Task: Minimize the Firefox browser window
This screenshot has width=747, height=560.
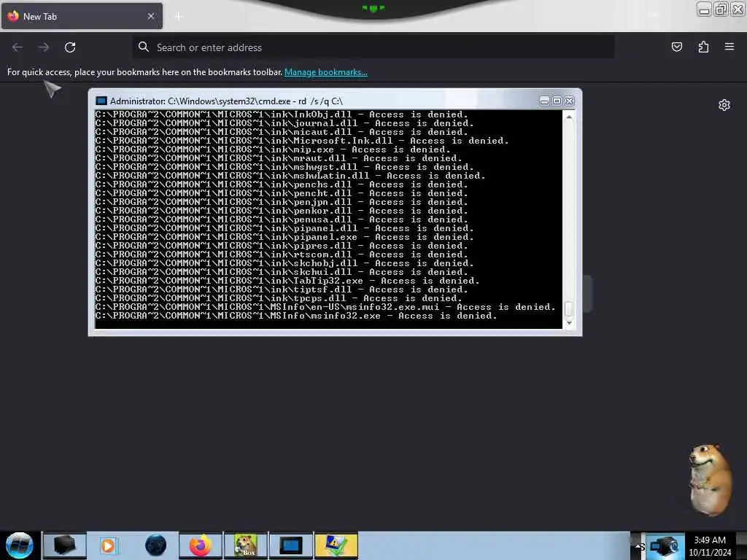Action: coord(704,9)
